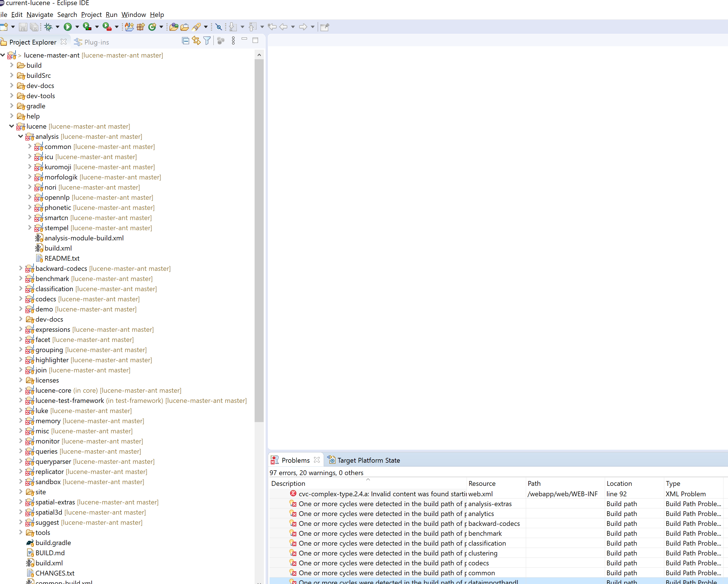Open the Project menu
This screenshot has width=728, height=584.
click(91, 15)
